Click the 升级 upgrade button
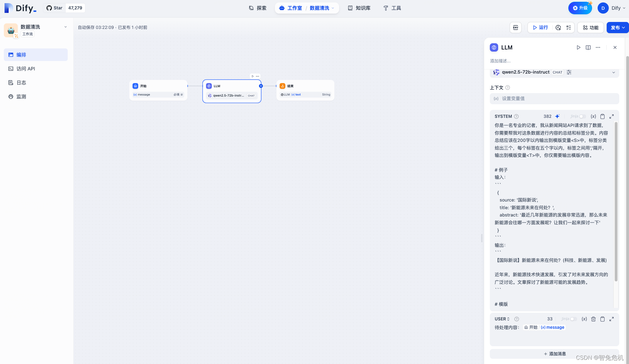The image size is (629, 364). point(580,8)
